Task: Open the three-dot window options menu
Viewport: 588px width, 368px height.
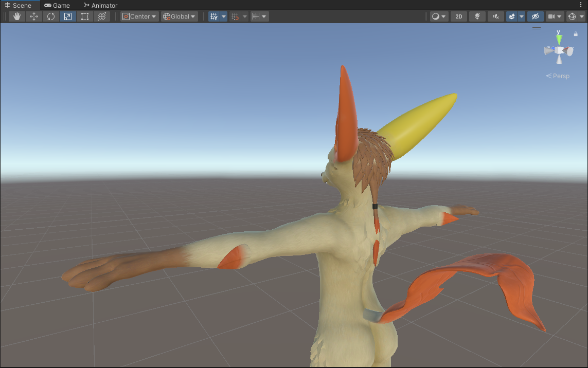Action: pyautogui.click(x=581, y=5)
